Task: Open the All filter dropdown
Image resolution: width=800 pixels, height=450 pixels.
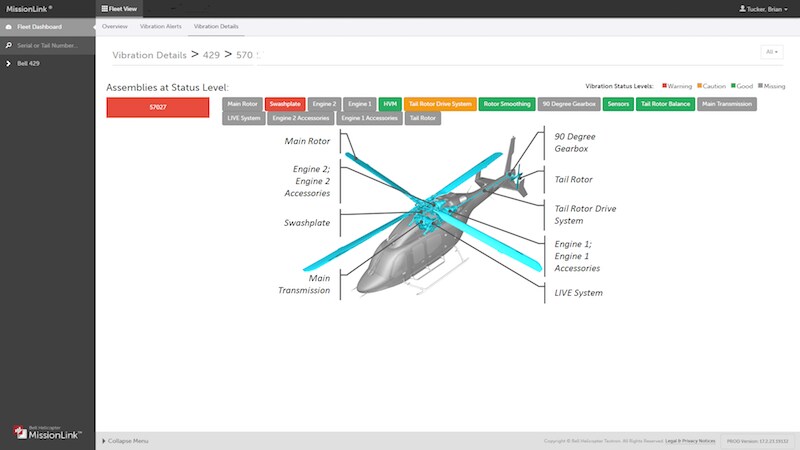Action: coord(770,51)
